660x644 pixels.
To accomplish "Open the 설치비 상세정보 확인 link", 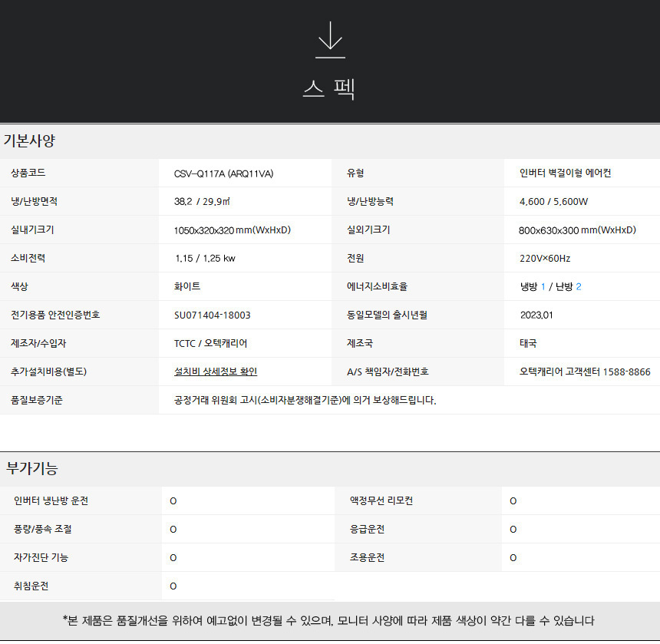I will [x=216, y=372].
